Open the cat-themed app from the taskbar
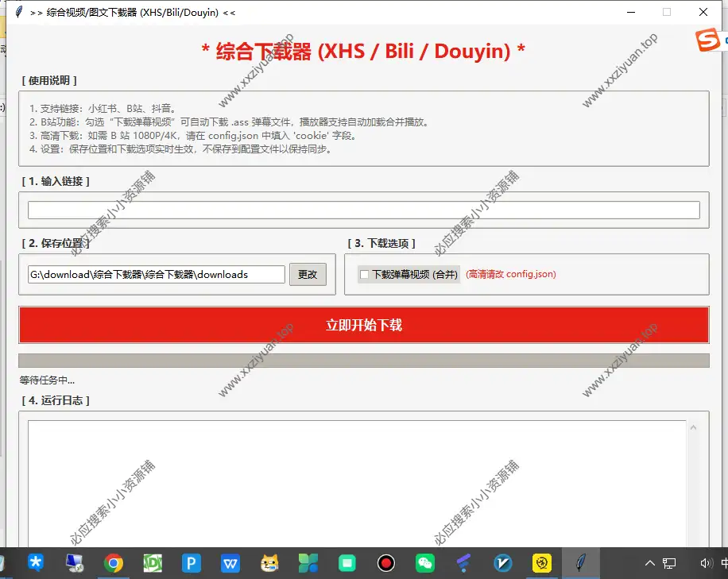This screenshot has width=728, height=579. coord(269,563)
